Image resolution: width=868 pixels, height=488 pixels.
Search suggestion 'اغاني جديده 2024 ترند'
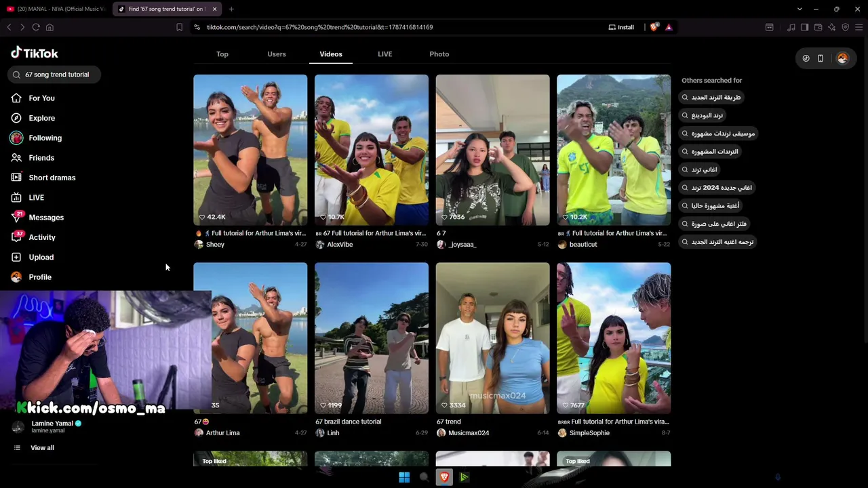point(717,188)
